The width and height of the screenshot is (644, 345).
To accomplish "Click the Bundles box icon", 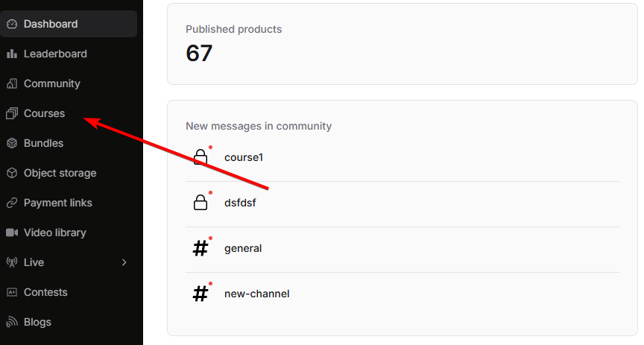I will point(11,143).
